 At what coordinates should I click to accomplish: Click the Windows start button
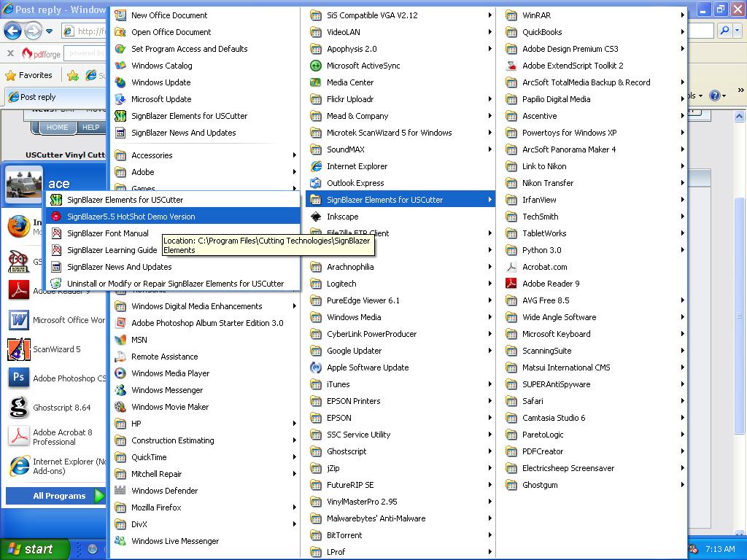coord(34,549)
